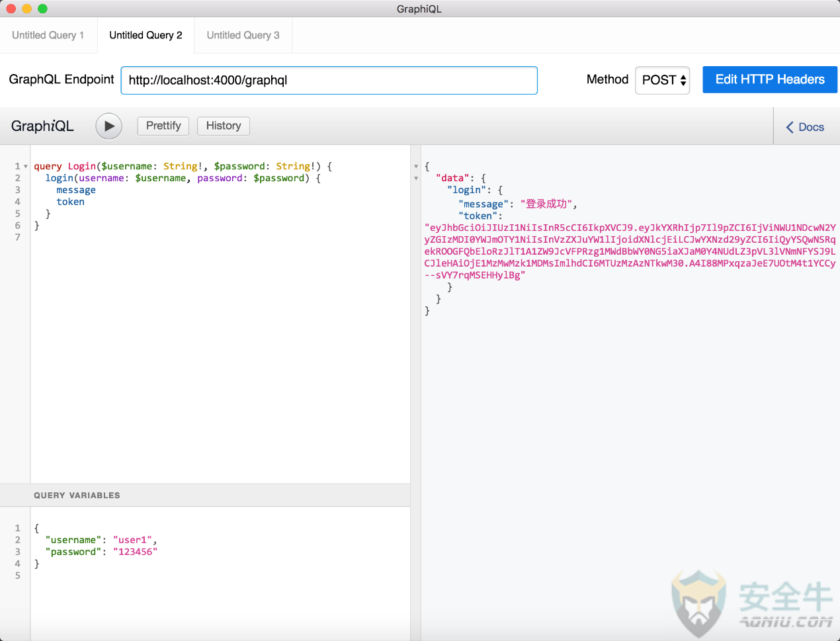Click the GraphiQL toolbar title

(42, 126)
